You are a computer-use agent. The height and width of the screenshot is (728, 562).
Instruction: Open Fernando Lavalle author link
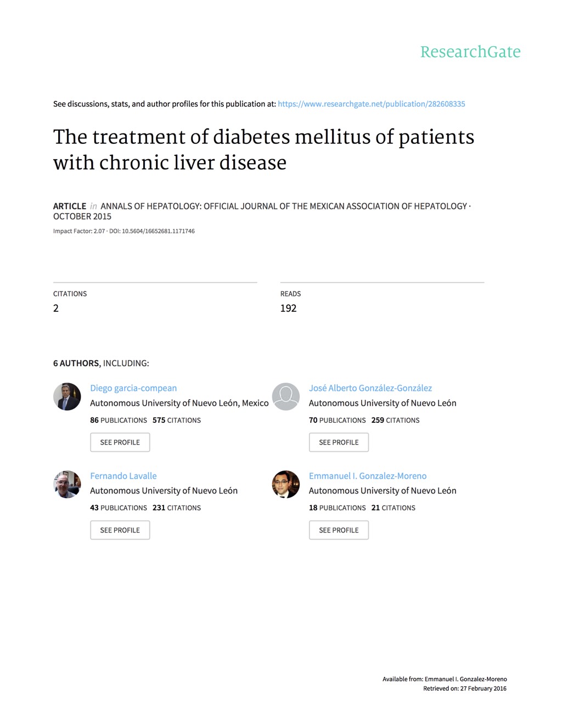pyautogui.click(x=123, y=476)
